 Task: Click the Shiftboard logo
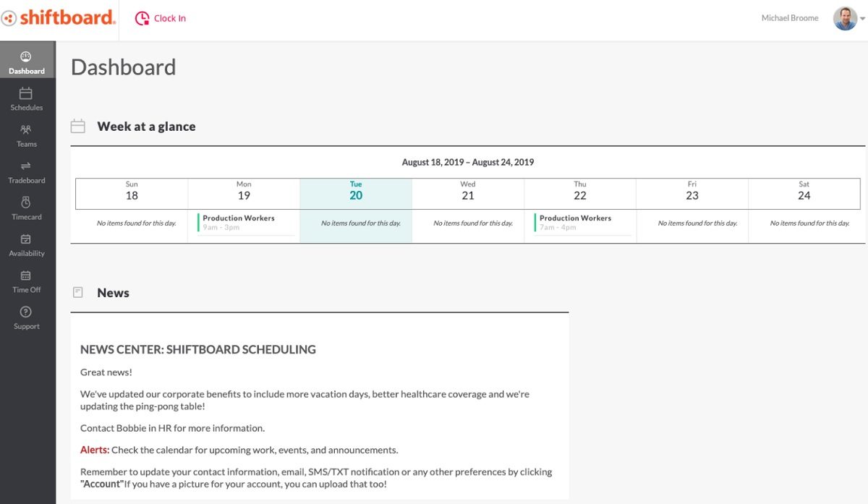58,17
